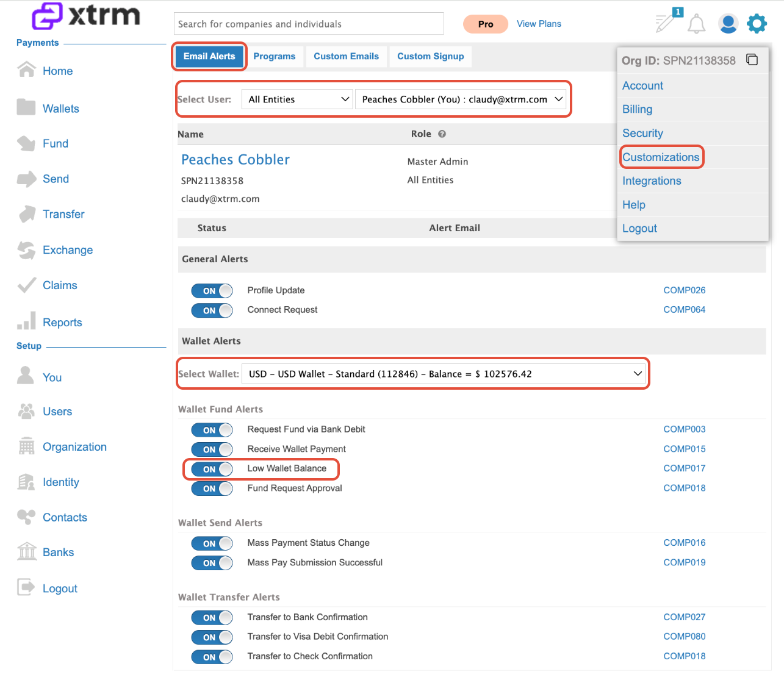The image size is (784, 680).
Task: Open the View Plans link
Action: click(x=539, y=24)
